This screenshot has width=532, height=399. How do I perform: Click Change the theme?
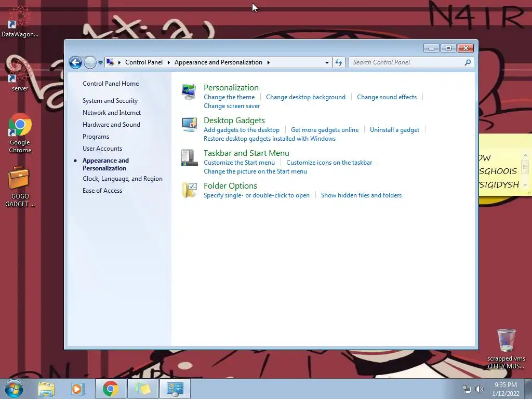point(229,97)
